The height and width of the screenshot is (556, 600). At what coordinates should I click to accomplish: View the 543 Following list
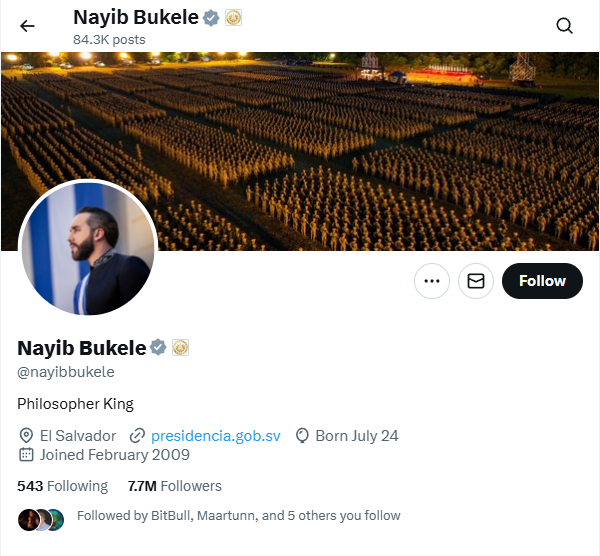(62, 486)
